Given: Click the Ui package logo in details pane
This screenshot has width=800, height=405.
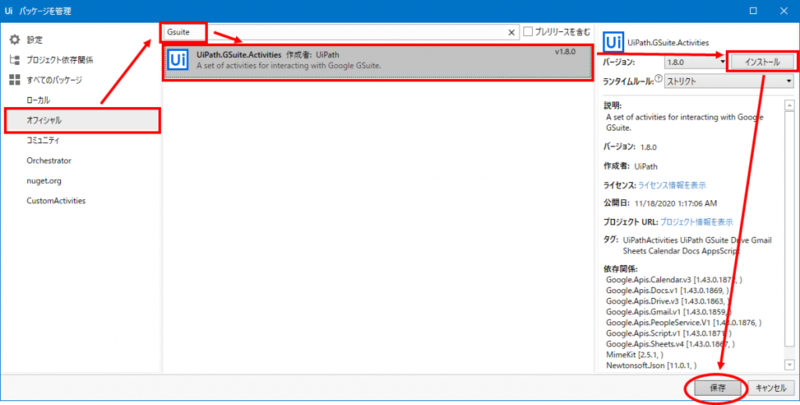Looking at the screenshot, I should click(613, 42).
